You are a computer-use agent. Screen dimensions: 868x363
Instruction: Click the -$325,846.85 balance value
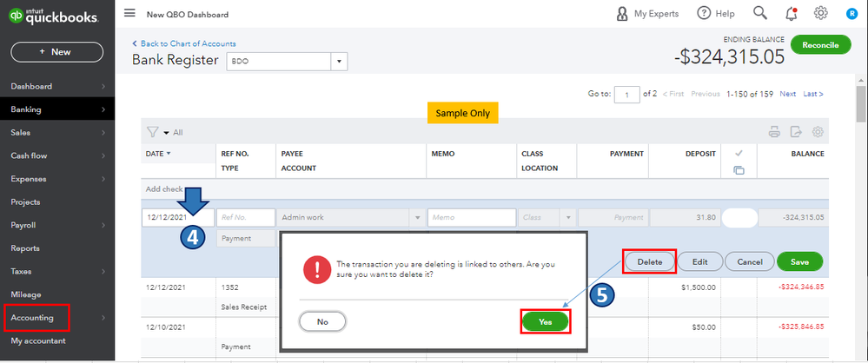point(801,327)
